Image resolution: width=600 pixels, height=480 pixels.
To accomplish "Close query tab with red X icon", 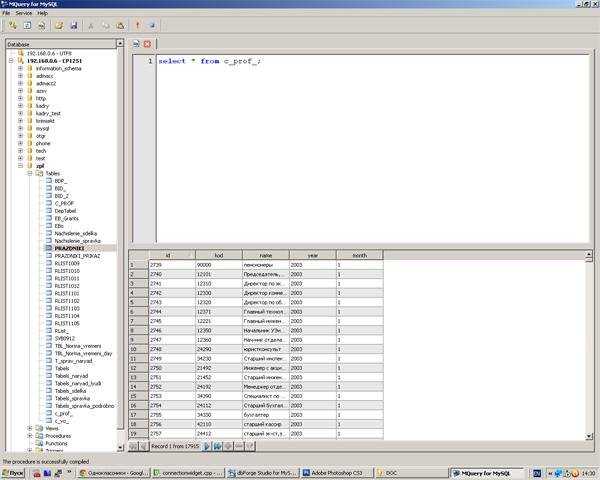I will pyautogui.click(x=147, y=44).
